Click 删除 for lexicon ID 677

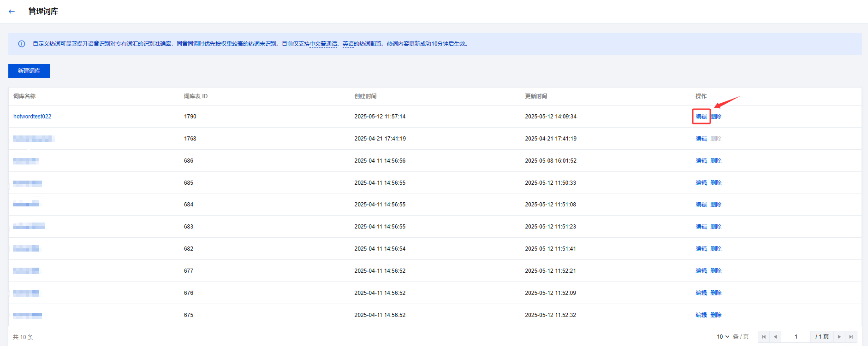click(716, 271)
